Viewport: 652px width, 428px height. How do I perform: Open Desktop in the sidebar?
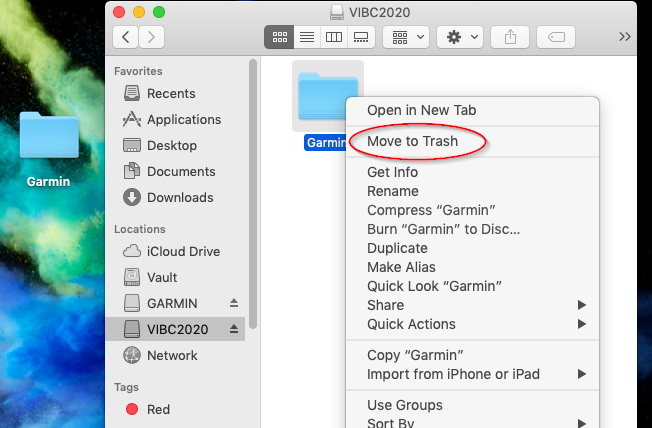pyautogui.click(x=177, y=146)
